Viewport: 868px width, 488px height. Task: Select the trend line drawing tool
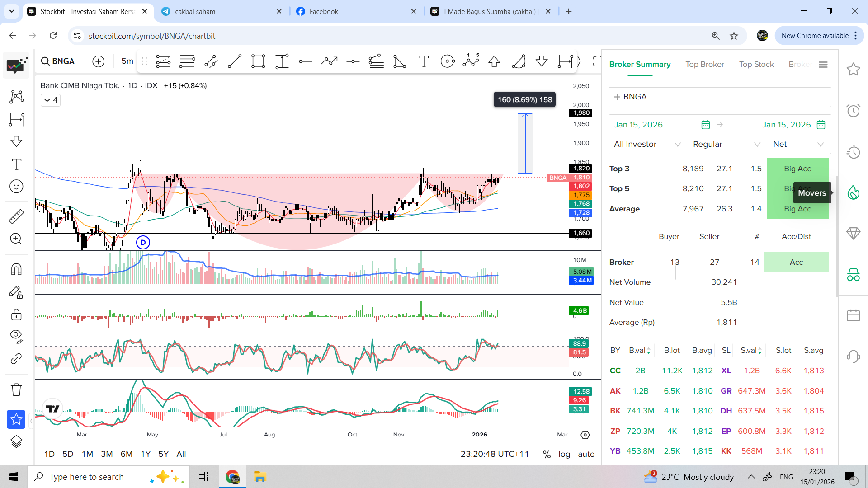click(234, 61)
